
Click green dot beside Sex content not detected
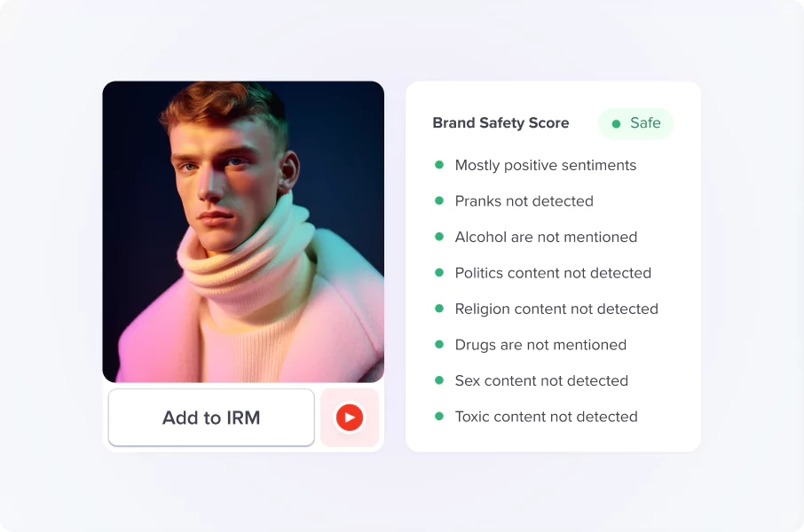439,379
